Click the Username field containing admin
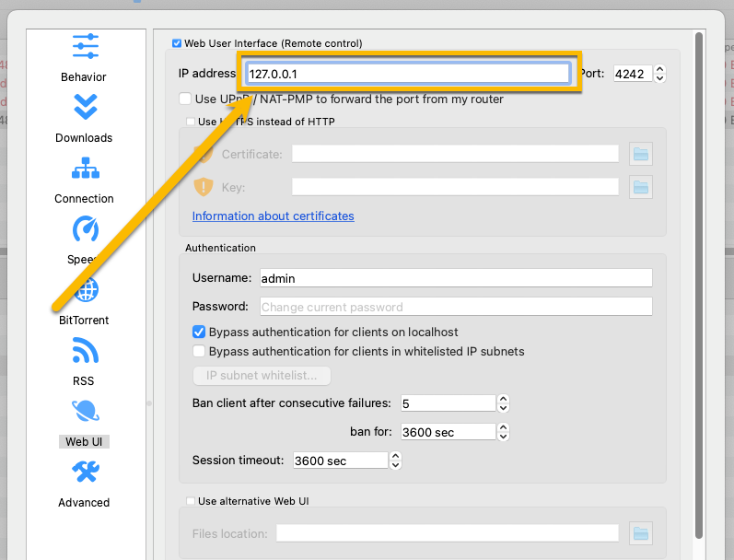Viewport: 734px width, 560px height. pyautogui.click(x=454, y=278)
